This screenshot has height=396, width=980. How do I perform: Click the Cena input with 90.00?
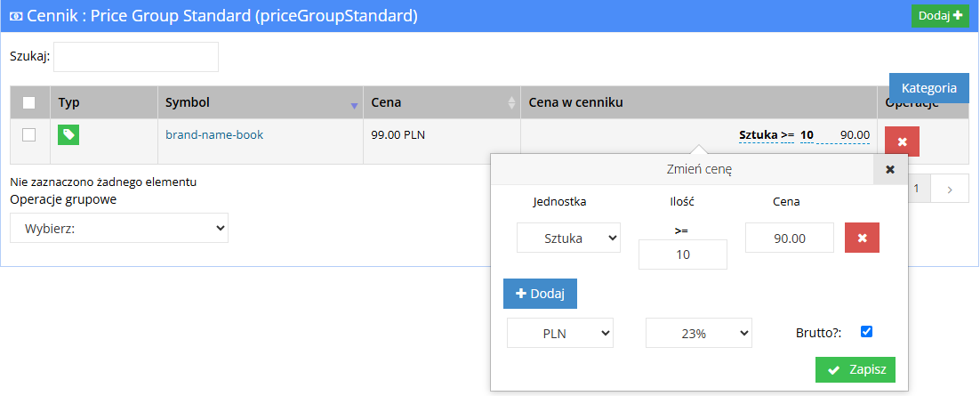790,238
